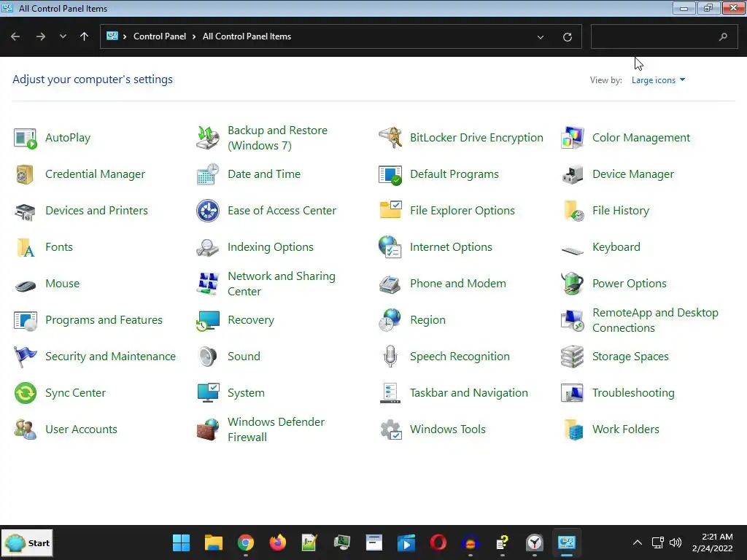Image resolution: width=747 pixels, height=560 pixels.
Task: Click the Programs and Features icon
Action: point(26,321)
